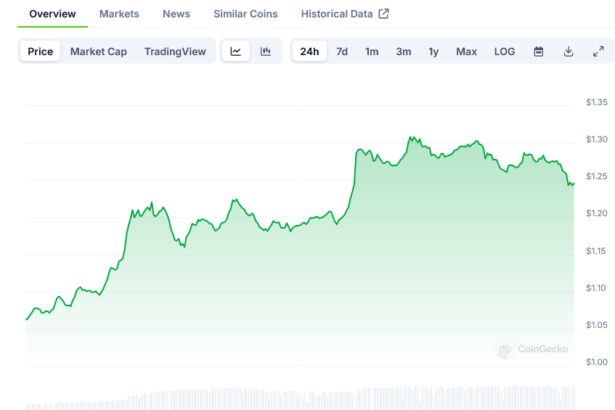Switch to candlestick chart icon
Image resolution: width=615 pixels, height=410 pixels.
[x=265, y=51]
